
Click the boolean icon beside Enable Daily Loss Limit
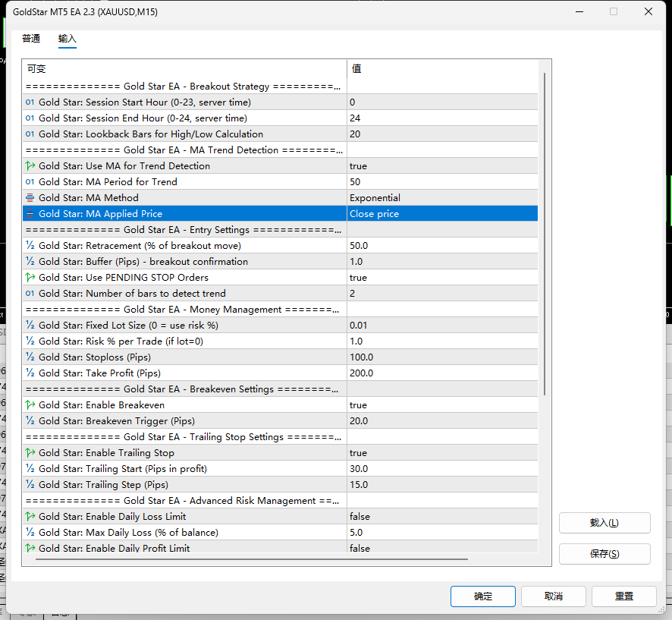[x=30, y=517]
